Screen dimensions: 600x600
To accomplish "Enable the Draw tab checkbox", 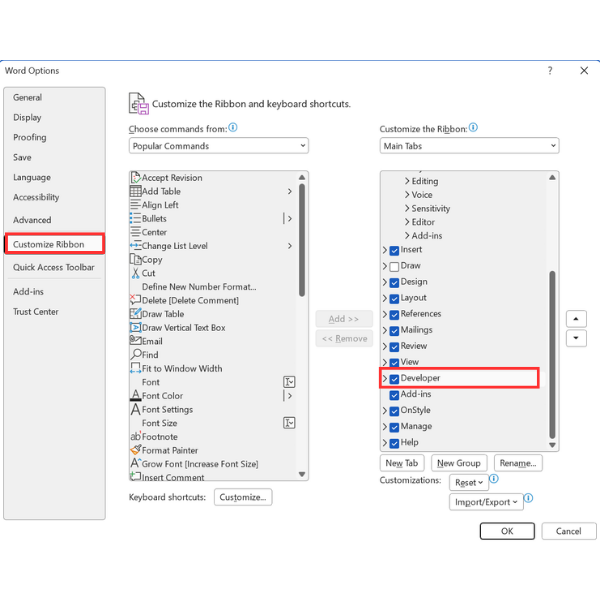I will (394, 267).
